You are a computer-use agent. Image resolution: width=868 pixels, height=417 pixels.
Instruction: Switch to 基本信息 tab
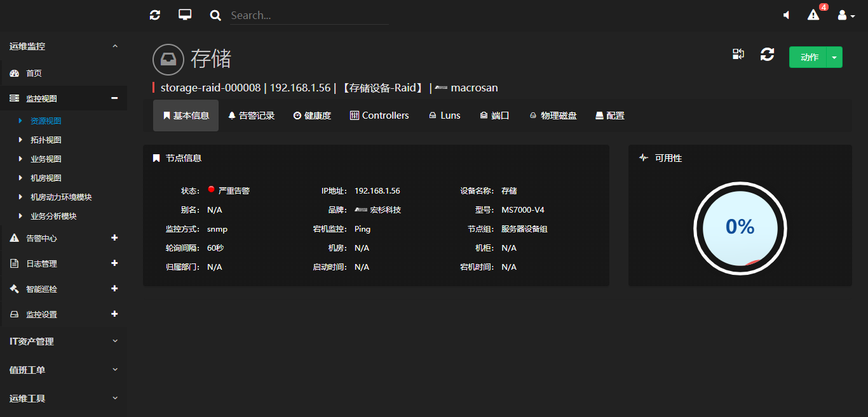tap(186, 116)
